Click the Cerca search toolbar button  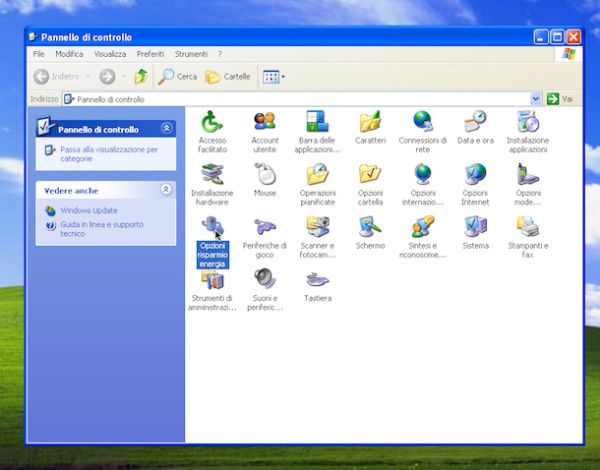(x=178, y=76)
